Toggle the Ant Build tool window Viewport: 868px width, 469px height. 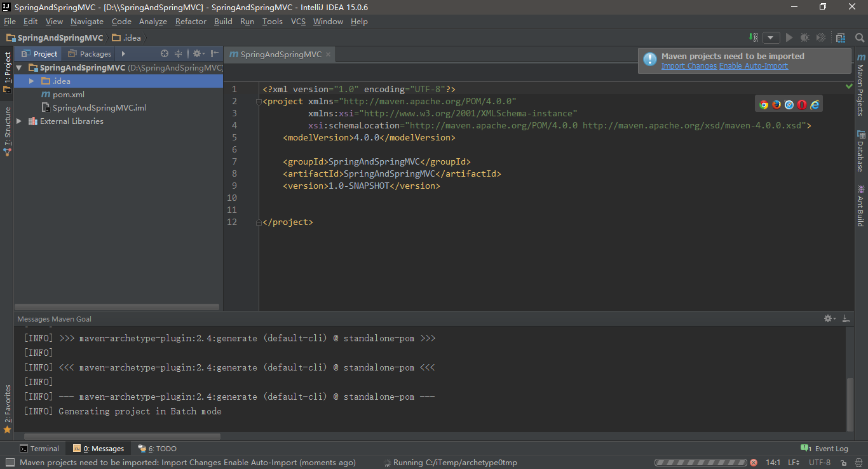pos(861,206)
